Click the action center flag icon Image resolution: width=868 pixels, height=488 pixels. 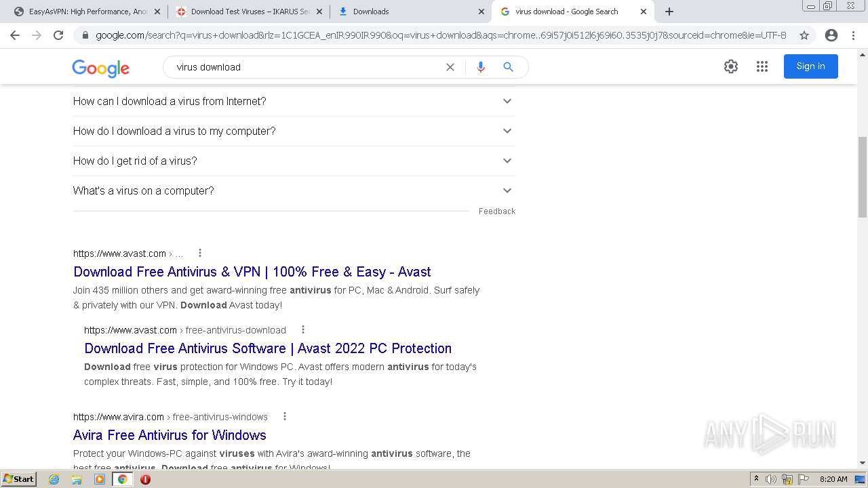(804, 479)
